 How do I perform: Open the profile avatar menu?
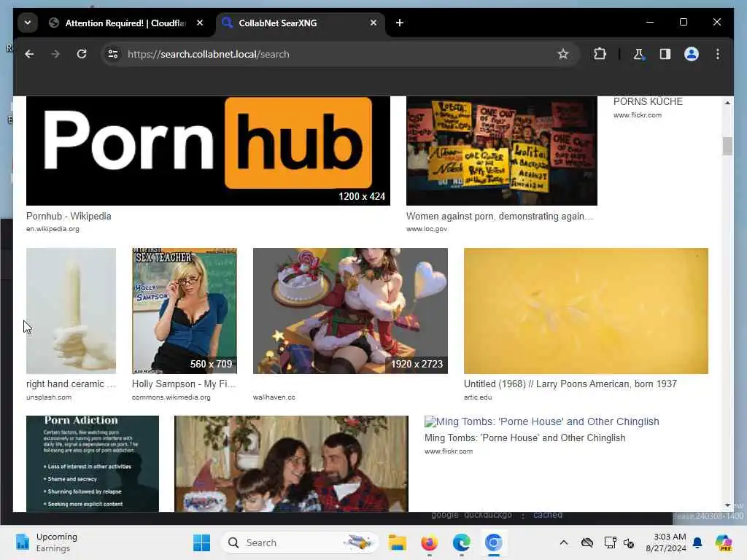(x=692, y=54)
